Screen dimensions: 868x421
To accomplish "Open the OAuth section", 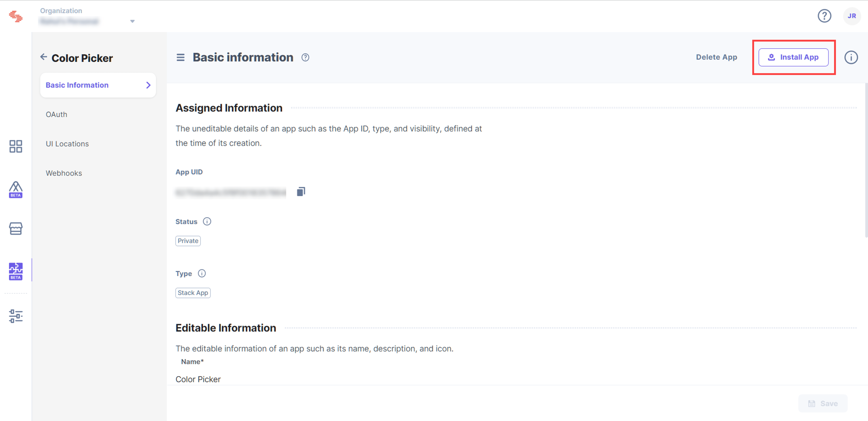I will (x=57, y=115).
